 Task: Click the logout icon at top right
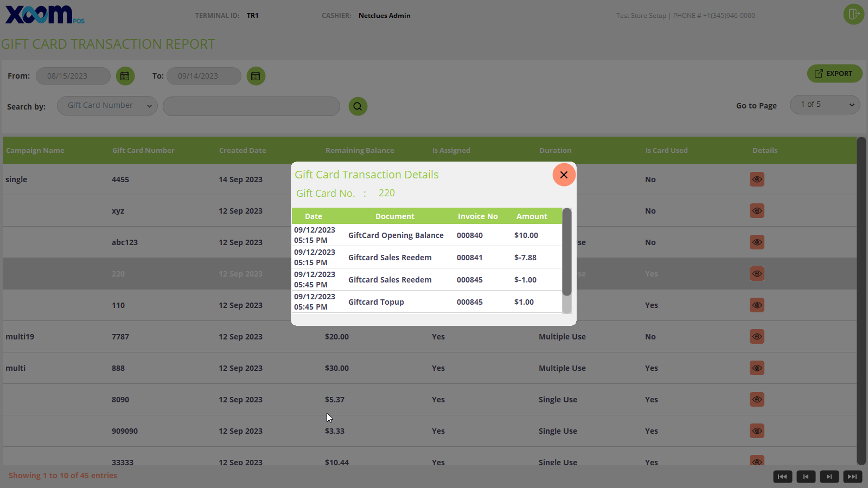(x=853, y=14)
